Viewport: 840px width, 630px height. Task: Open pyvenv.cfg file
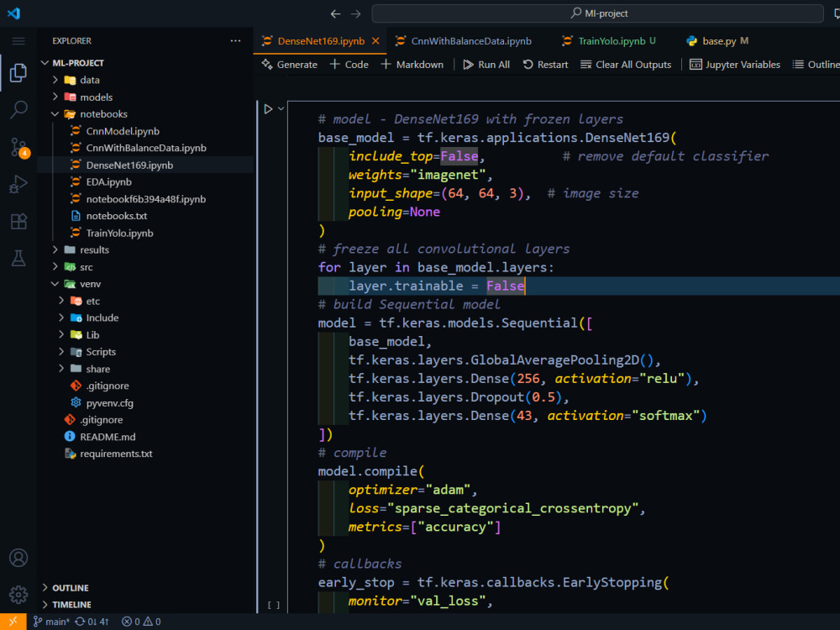[x=144, y=403]
